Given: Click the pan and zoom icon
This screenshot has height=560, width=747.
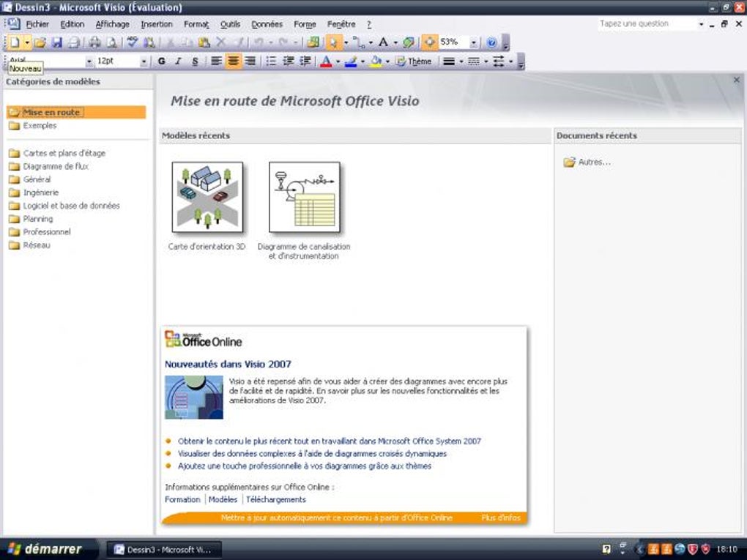Looking at the screenshot, I should [x=429, y=42].
